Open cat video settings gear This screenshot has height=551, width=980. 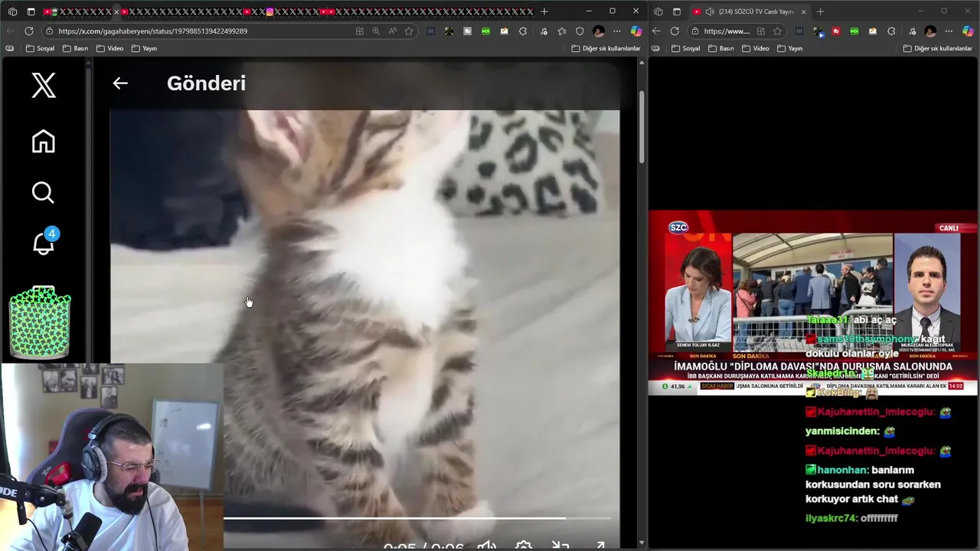tap(524, 546)
